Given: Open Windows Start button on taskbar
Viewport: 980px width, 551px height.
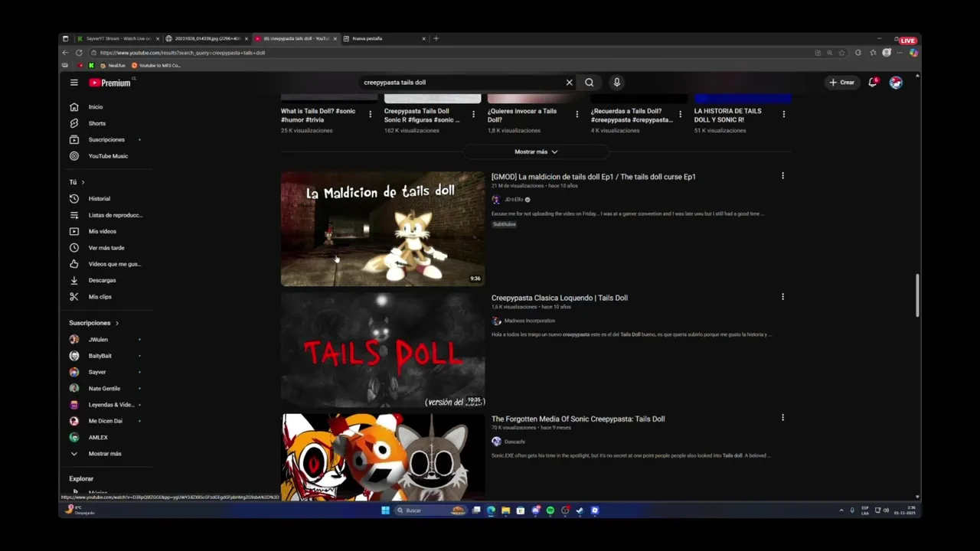Looking at the screenshot, I should point(385,510).
